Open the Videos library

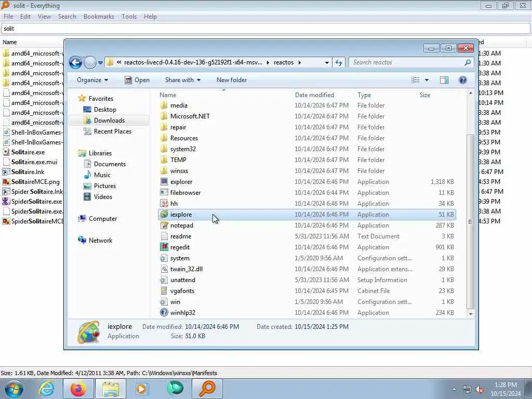[x=103, y=197]
